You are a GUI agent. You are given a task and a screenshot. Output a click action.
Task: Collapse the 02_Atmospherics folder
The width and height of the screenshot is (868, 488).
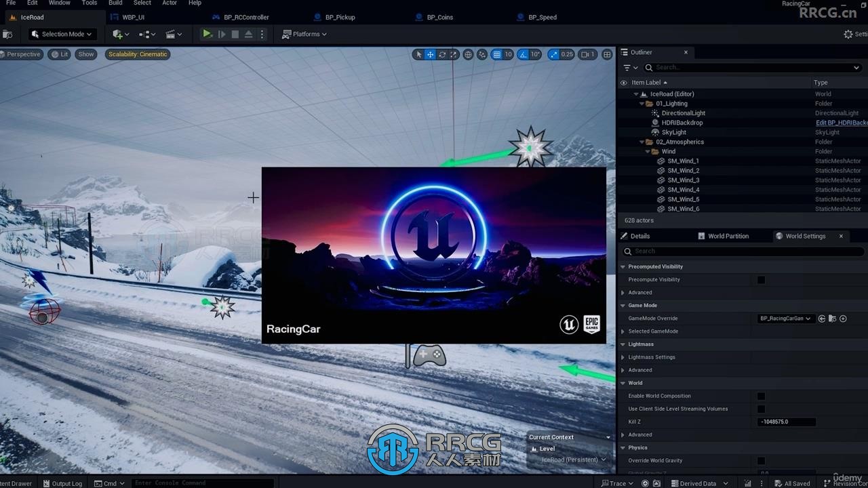click(642, 142)
